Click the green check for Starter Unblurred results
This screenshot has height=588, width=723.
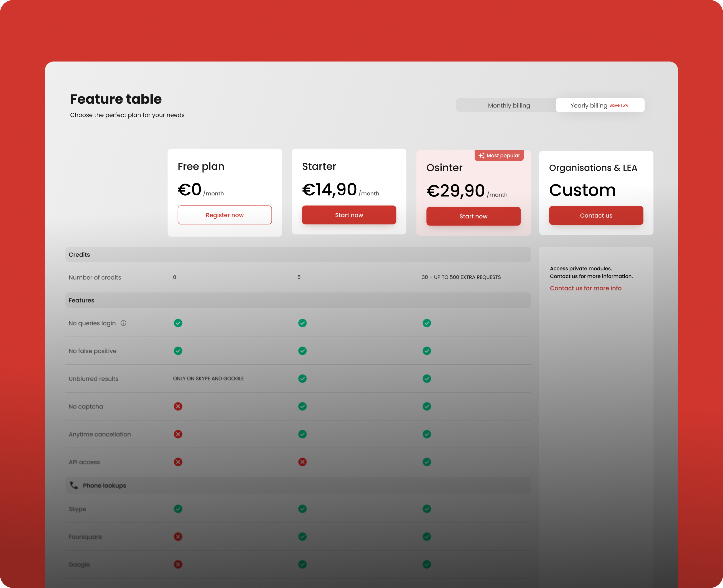(302, 378)
